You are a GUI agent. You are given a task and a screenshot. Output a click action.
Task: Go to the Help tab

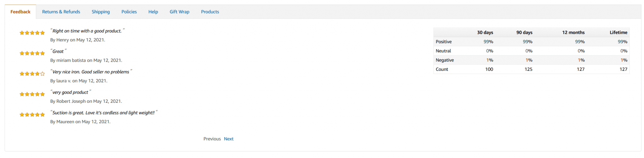(x=153, y=12)
